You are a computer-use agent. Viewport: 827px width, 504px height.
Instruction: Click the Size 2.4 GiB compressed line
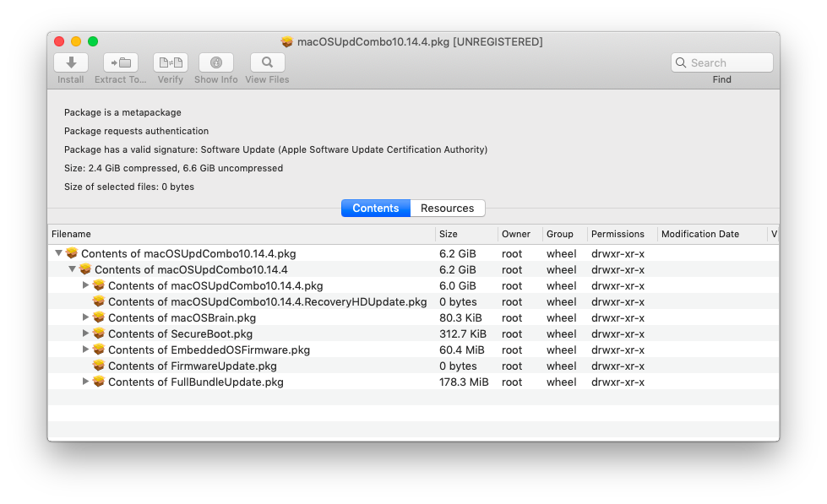(x=173, y=168)
